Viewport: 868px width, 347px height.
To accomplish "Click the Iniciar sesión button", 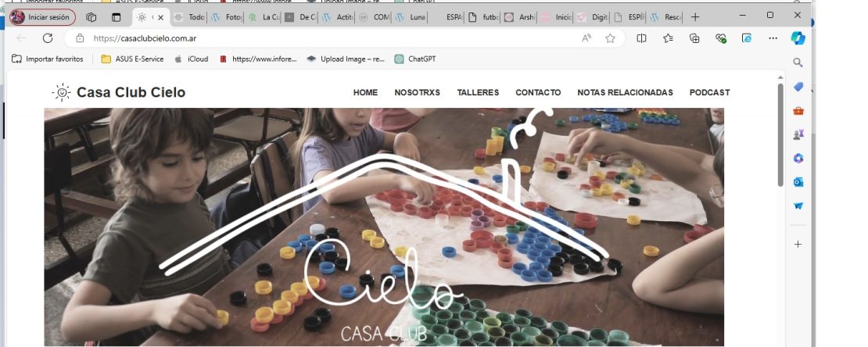I will point(42,17).
